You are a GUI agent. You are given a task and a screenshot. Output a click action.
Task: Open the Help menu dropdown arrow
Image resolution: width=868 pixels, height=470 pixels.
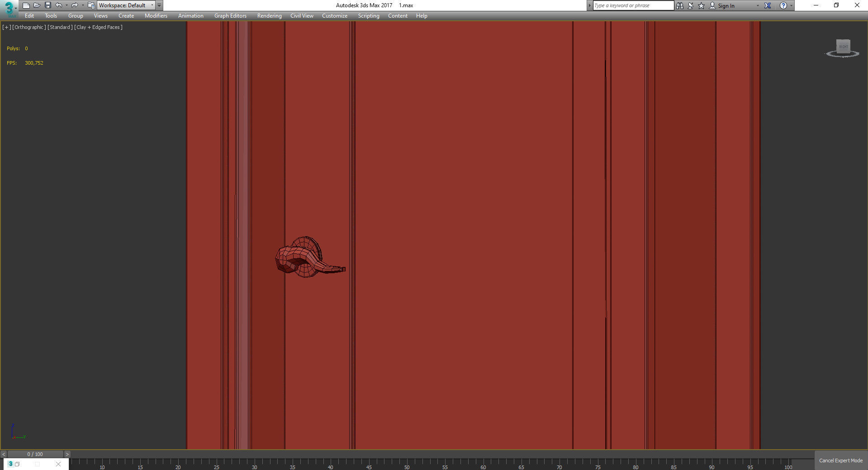791,6
